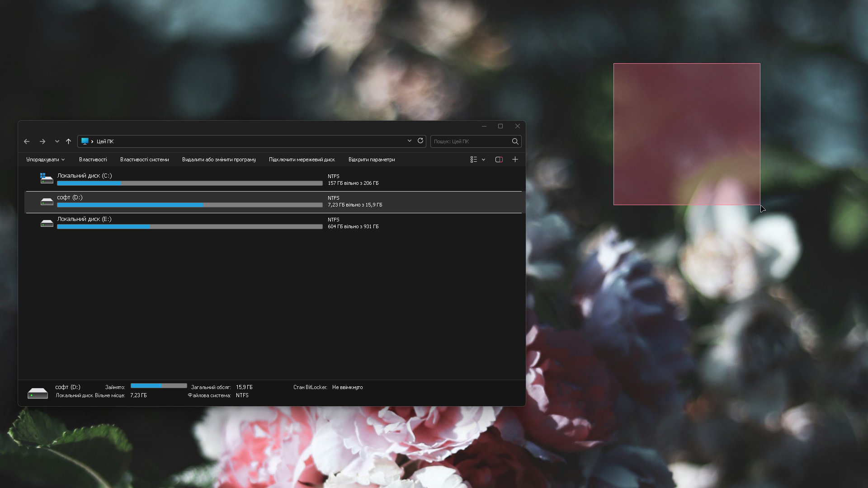868x488 pixels.
Task: Open recent locations dropdown arrow
Action: coord(57,141)
